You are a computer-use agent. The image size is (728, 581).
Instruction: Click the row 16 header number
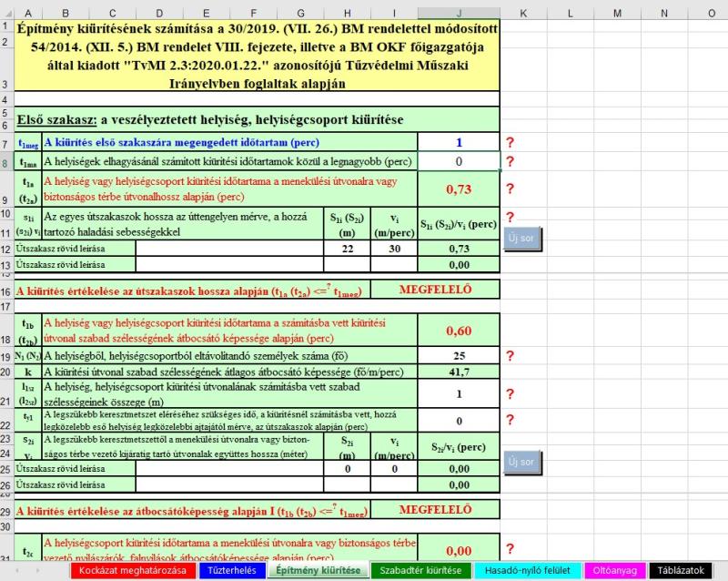click(7, 290)
